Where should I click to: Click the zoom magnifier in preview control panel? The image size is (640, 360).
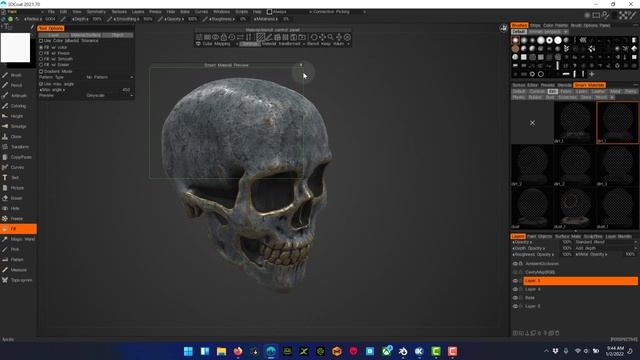tap(330, 37)
